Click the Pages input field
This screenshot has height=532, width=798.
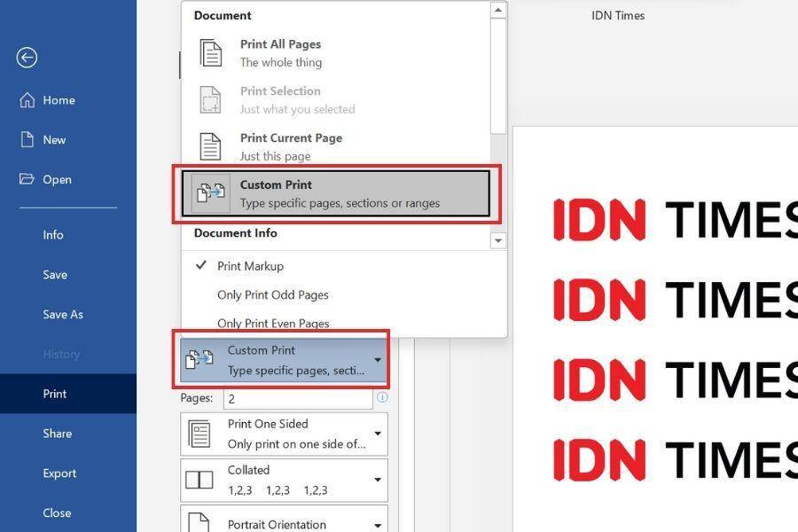point(298,399)
